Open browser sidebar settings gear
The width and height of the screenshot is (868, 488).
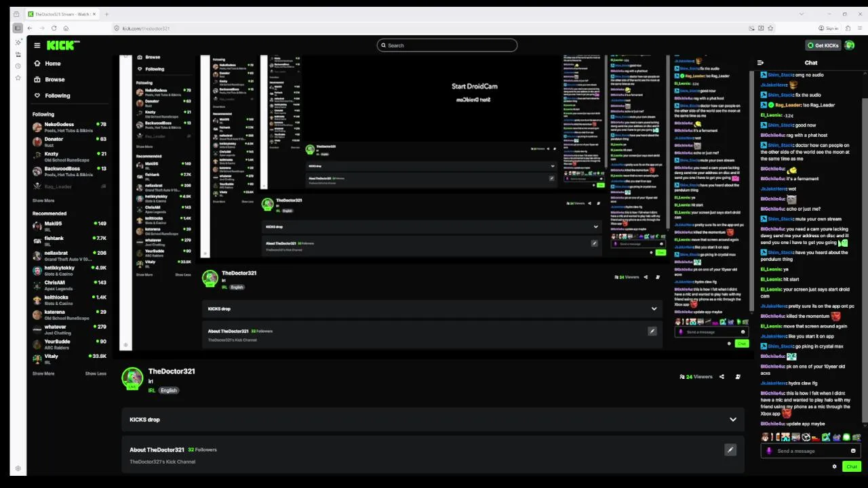18,468
